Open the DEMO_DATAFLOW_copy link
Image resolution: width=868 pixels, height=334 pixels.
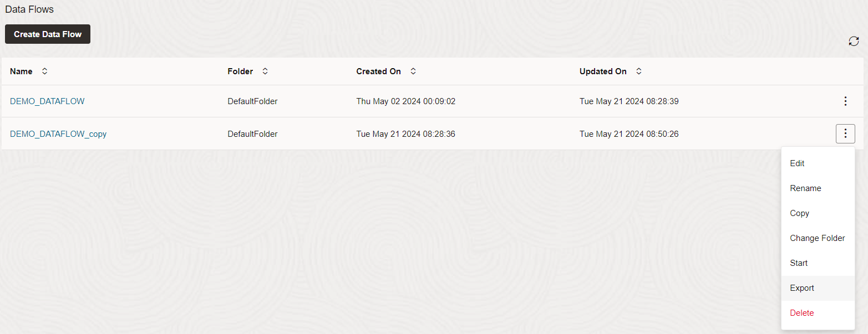click(x=58, y=134)
